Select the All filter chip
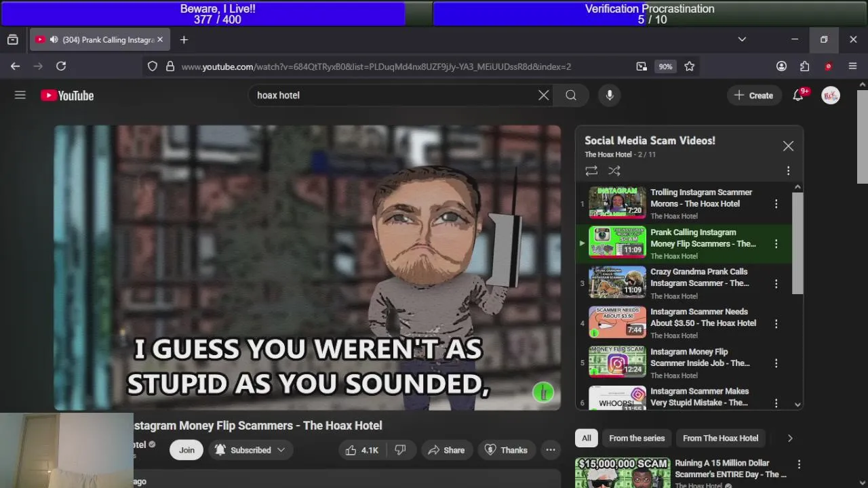The height and width of the screenshot is (488, 868). 587,439
